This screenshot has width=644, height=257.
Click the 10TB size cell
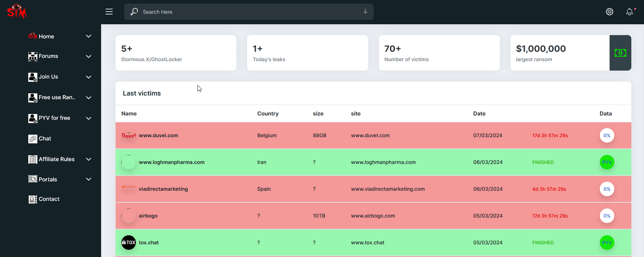[x=319, y=216]
